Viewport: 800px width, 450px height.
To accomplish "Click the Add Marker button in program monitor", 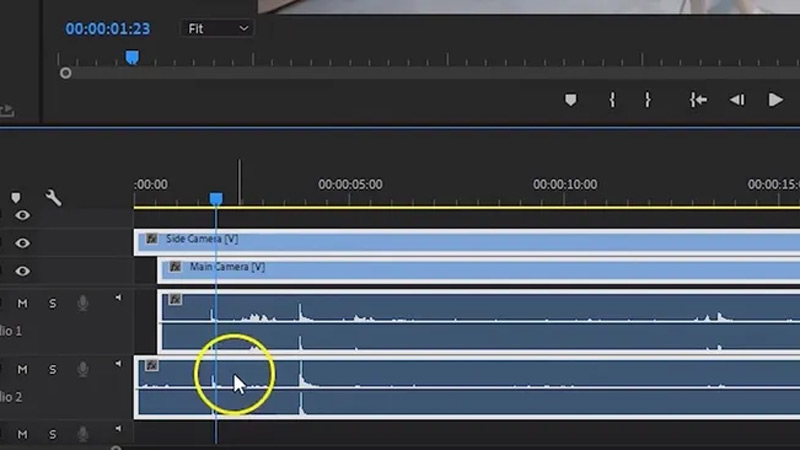I will click(x=570, y=100).
